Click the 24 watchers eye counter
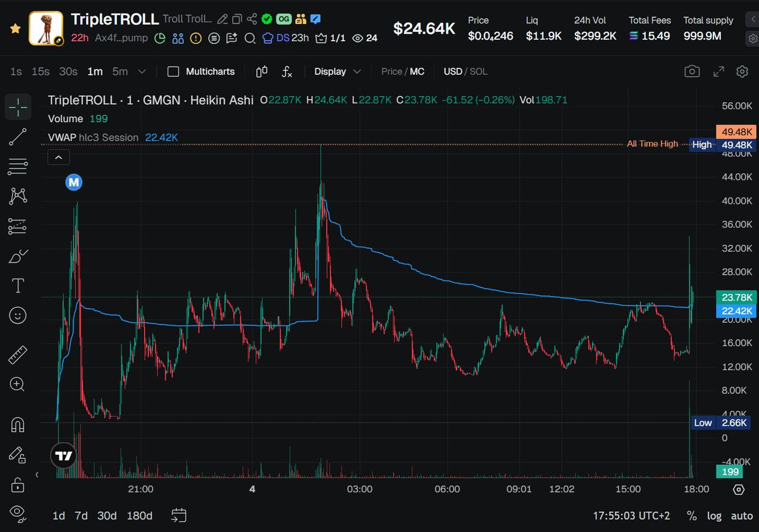 click(x=364, y=38)
